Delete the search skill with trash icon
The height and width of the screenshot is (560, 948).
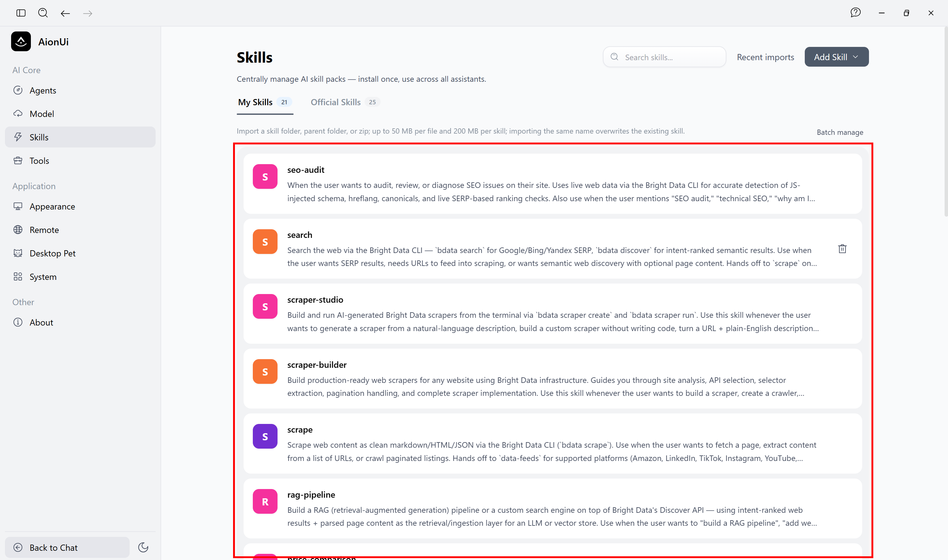[x=842, y=249]
